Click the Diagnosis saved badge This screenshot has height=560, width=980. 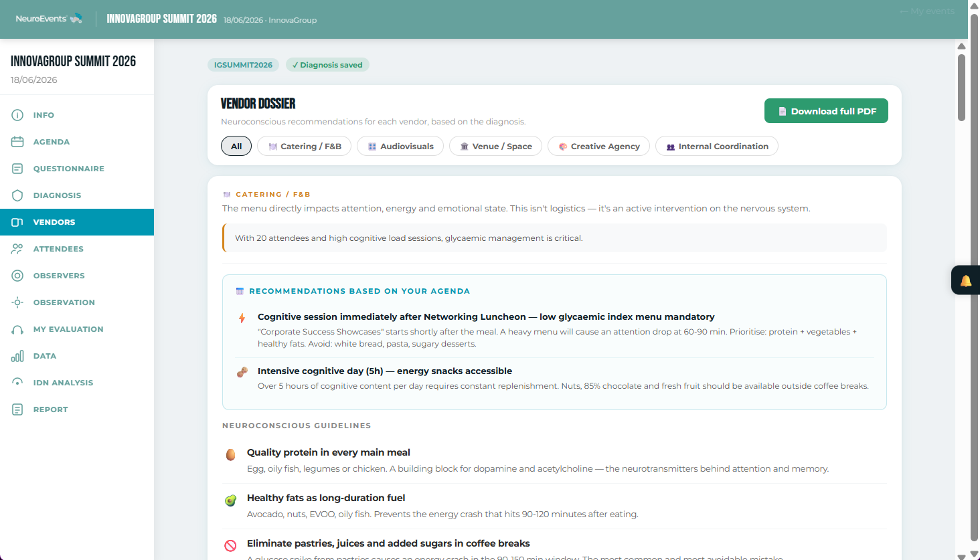[327, 65]
